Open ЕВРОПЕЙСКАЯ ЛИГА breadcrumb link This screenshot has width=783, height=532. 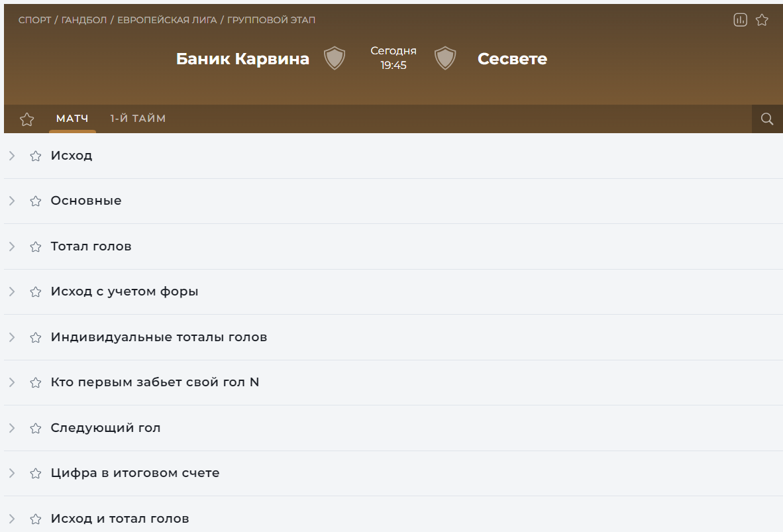point(167,20)
